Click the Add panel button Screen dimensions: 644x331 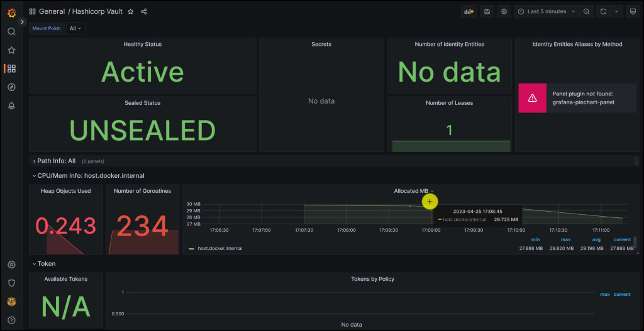(469, 11)
